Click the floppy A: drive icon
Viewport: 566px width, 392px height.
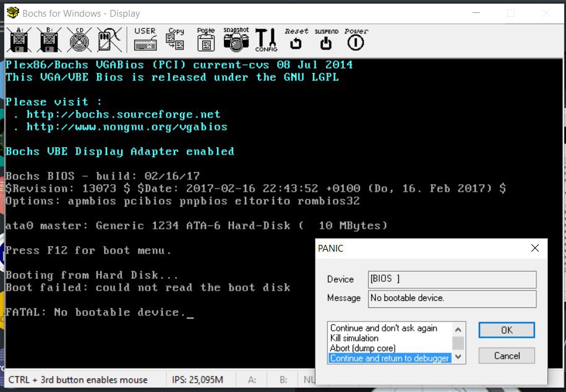pos(19,40)
